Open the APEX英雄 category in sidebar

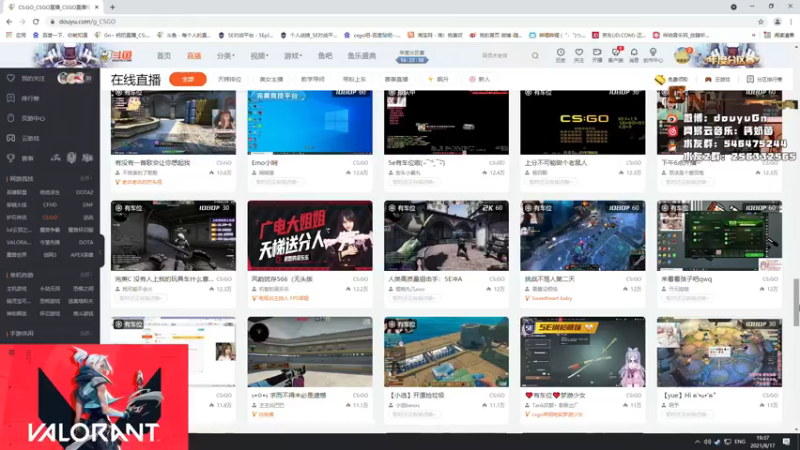coord(82,255)
